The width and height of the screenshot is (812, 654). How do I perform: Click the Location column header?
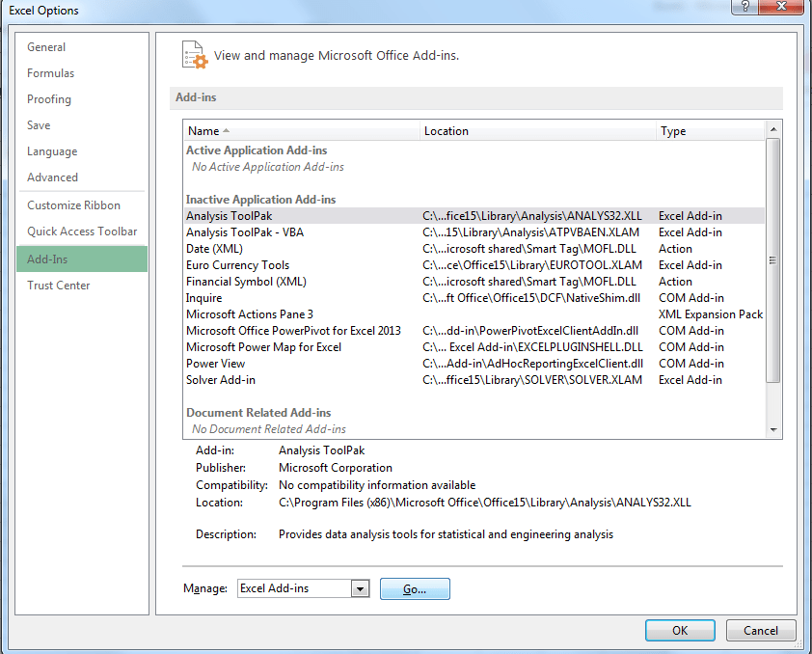537,131
